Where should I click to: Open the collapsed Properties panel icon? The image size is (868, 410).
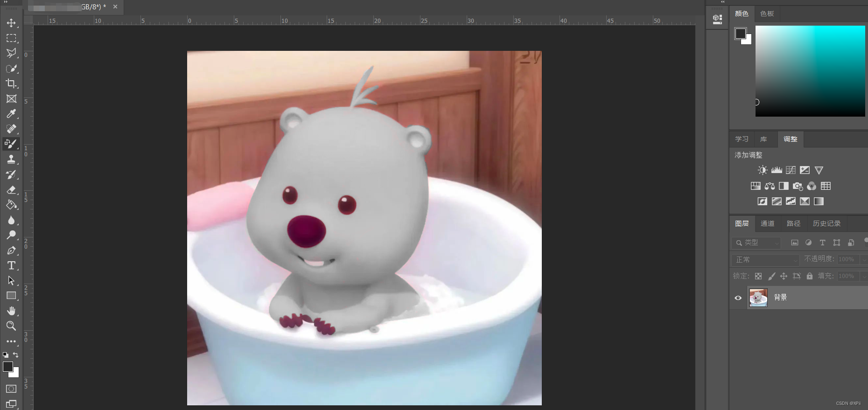tap(717, 19)
